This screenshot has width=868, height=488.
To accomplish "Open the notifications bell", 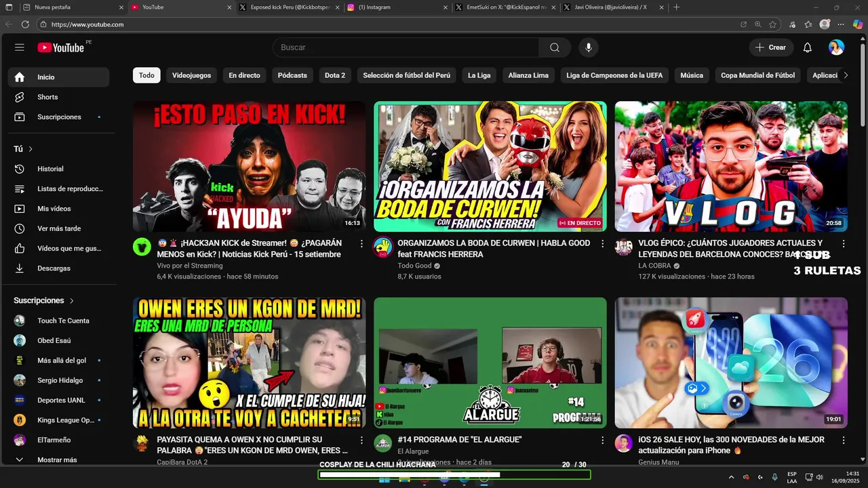I will (808, 47).
